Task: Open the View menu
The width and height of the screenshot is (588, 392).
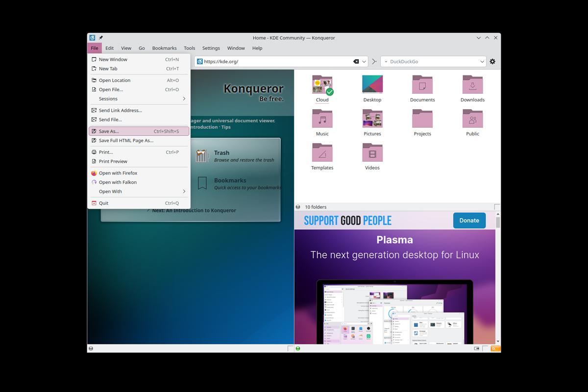Action: point(126,48)
